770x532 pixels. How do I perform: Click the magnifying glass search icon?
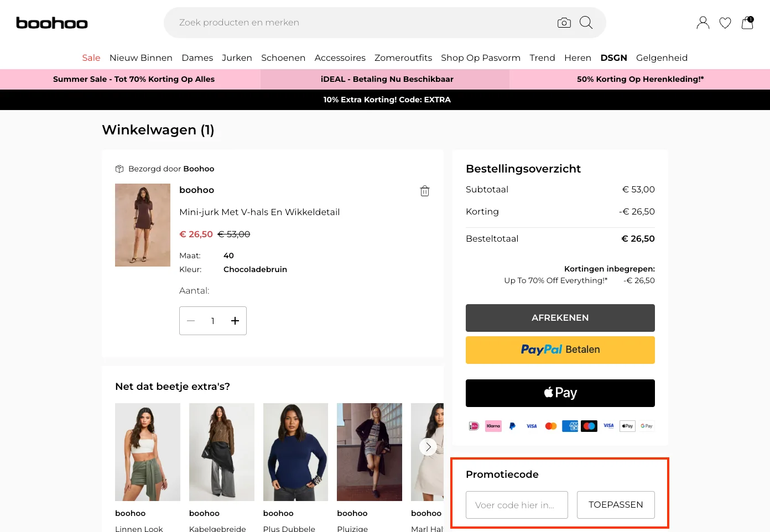tap(586, 23)
